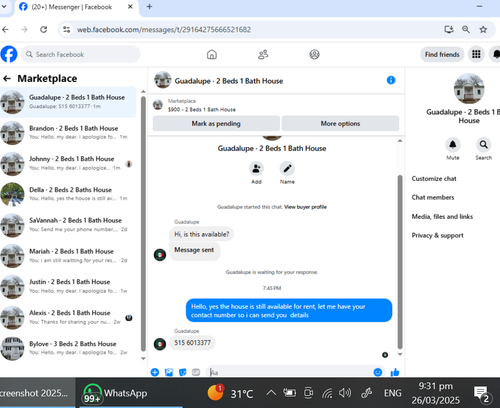Open the Groups icon in top bar
The width and height of the screenshot is (500, 408).
coord(314,54)
